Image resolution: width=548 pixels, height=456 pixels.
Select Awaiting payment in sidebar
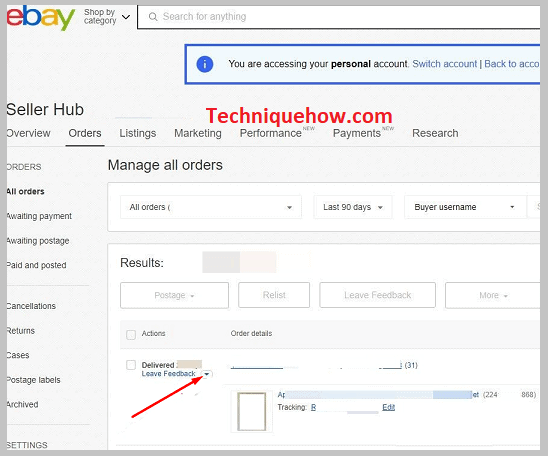click(39, 216)
